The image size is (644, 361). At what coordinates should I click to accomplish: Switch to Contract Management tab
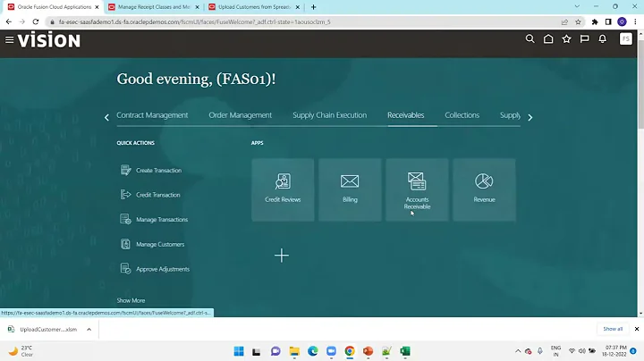point(152,115)
